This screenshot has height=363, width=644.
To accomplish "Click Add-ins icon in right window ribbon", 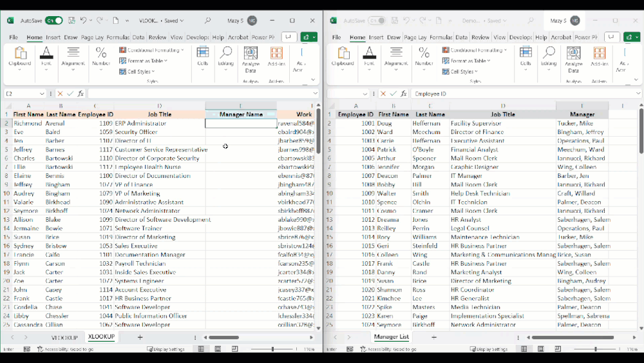I will click(600, 57).
